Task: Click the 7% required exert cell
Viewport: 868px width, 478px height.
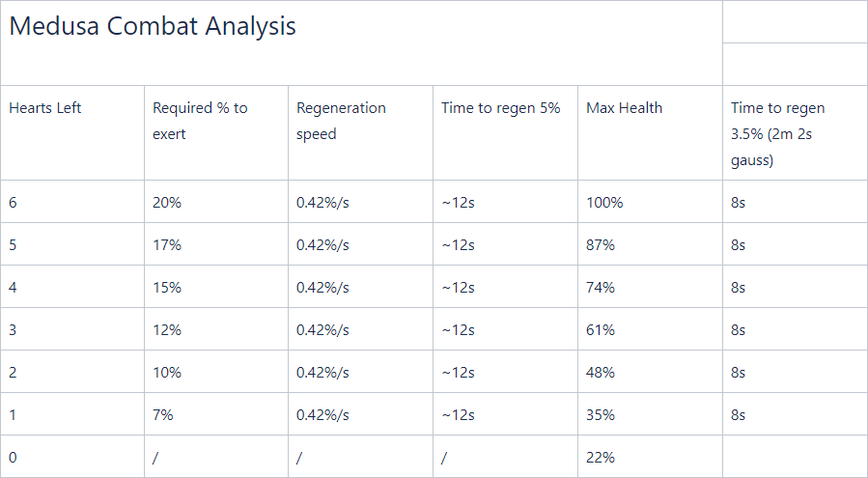Action: (216, 414)
